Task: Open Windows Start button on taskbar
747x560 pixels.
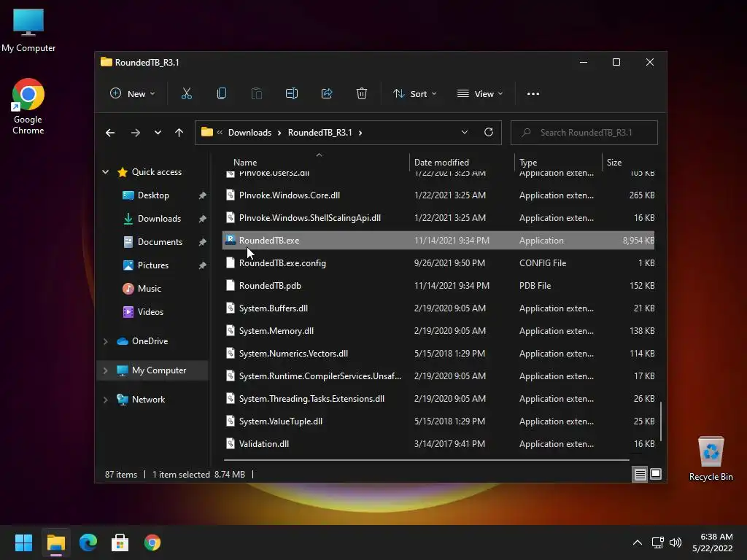Action: (23, 542)
